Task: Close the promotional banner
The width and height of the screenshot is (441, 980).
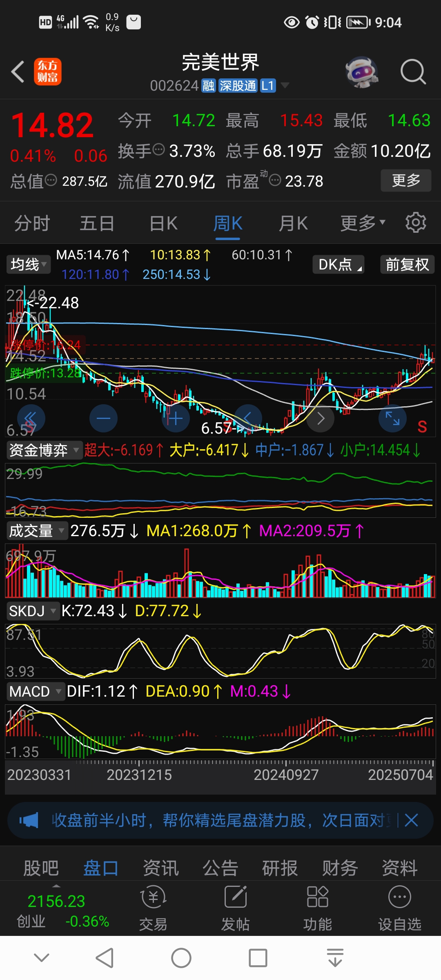Action: (412, 820)
